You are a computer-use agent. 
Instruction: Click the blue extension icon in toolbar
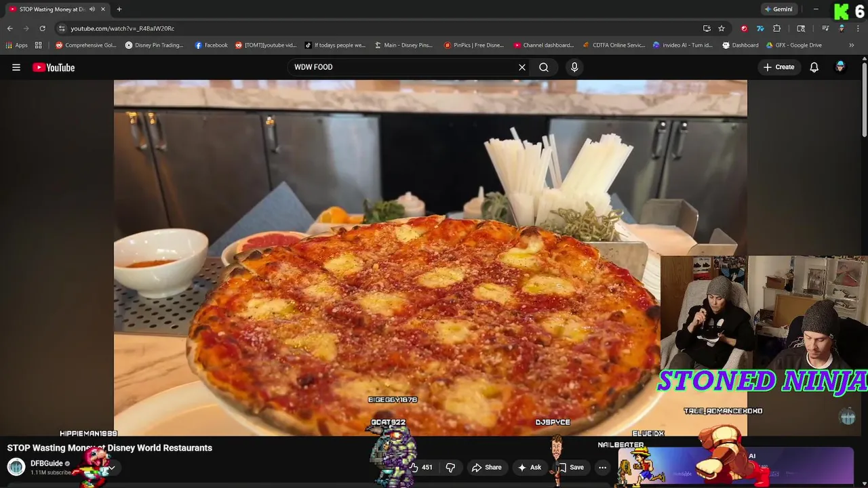pyautogui.click(x=760, y=28)
